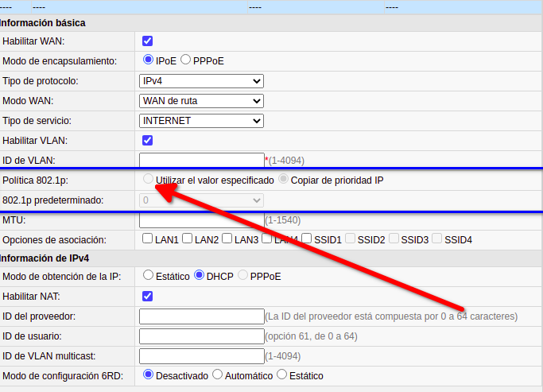Select Estático IP obtaining mode
Screen dimensions: 543x392
point(148,276)
